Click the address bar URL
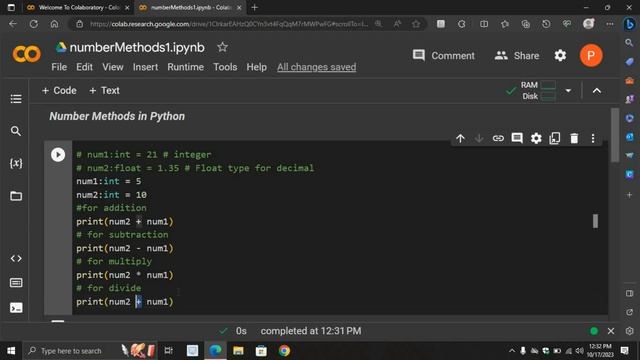640x360 pixels. [x=229, y=24]
